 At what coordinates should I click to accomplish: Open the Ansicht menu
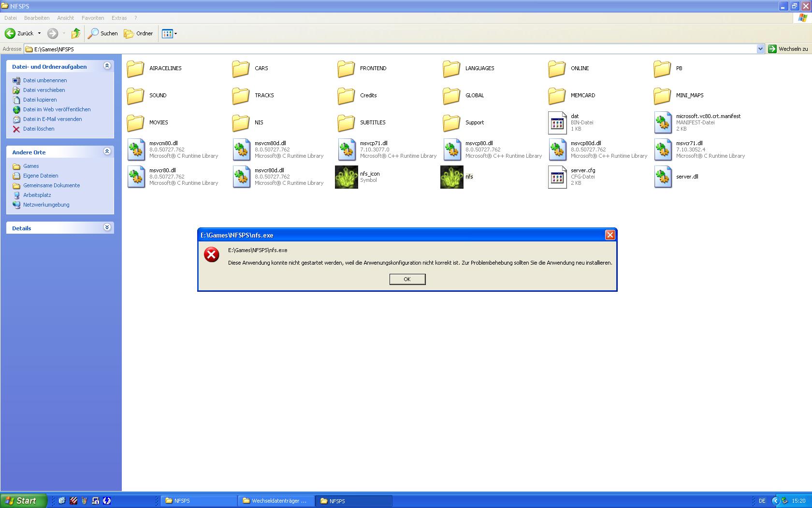(x=65, y=18)
